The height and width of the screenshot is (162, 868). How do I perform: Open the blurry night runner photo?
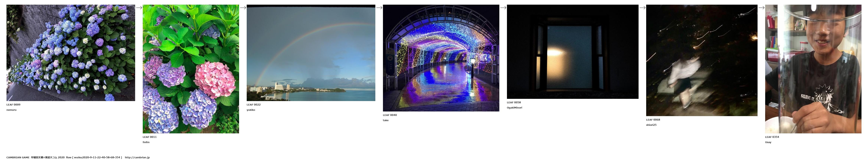(701, 60)
